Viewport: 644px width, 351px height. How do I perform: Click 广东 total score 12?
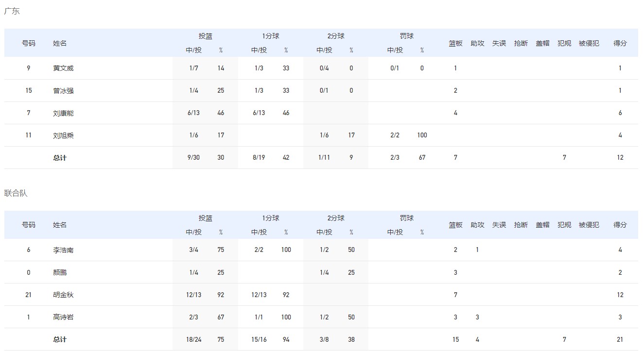point(620,157)
